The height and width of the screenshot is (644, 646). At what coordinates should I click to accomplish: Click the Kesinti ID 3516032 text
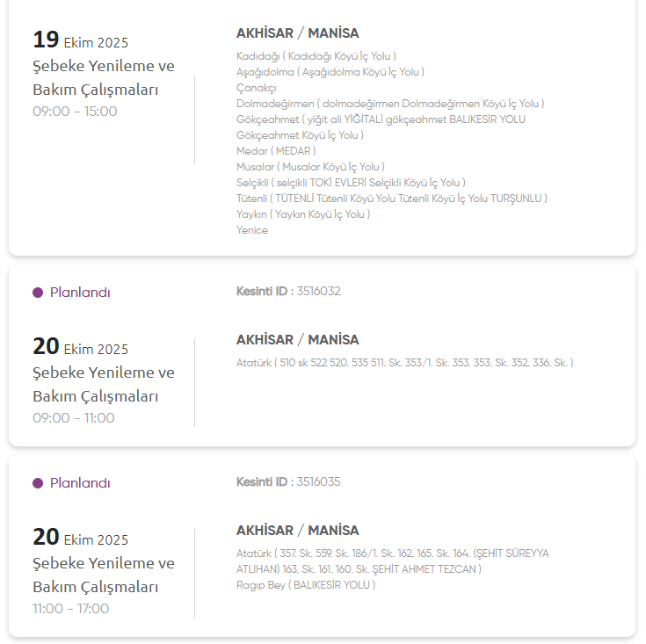tap(288, 291)
